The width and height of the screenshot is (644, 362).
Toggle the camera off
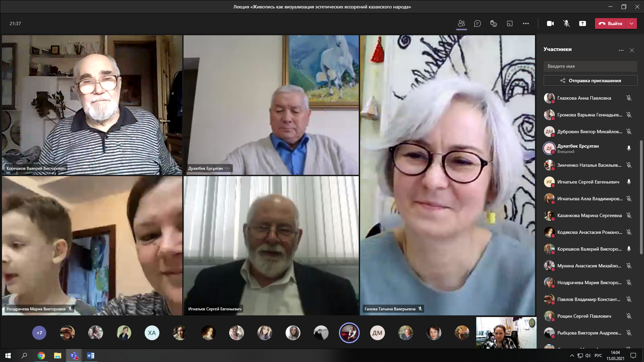click(x=550, y=23)
